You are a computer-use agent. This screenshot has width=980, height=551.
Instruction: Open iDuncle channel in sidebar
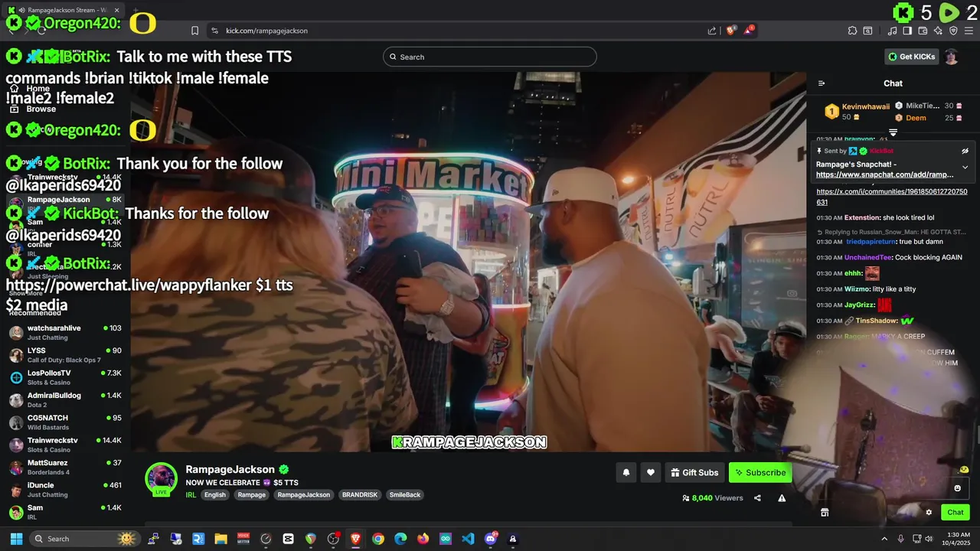click(65, 490)
